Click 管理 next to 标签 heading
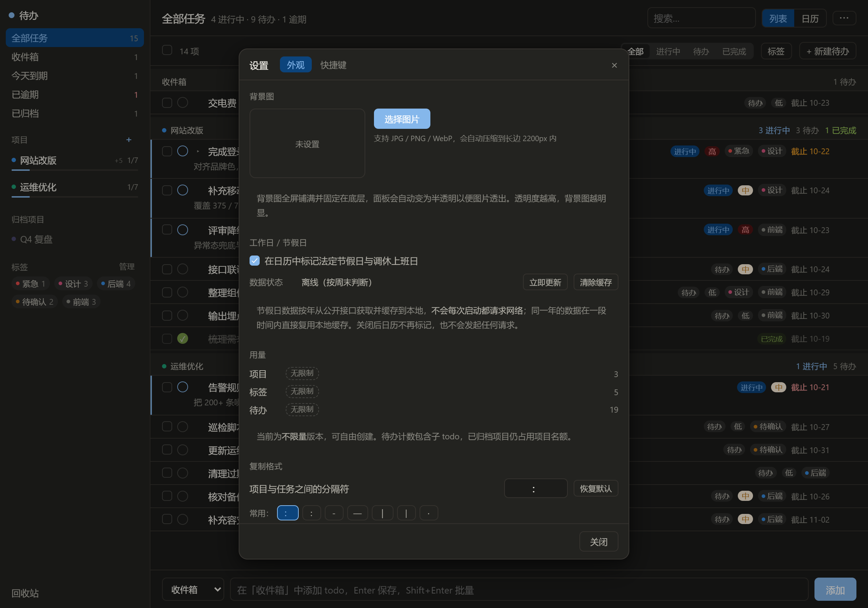The width and height of the screenshot is (868, 608). click(x=127, y=267)
